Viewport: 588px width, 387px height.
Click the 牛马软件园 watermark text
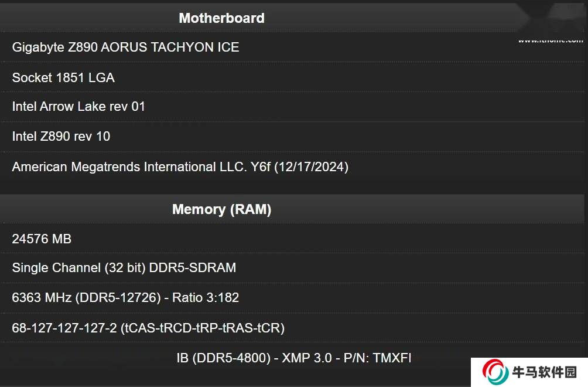click(x=544, y=372)
